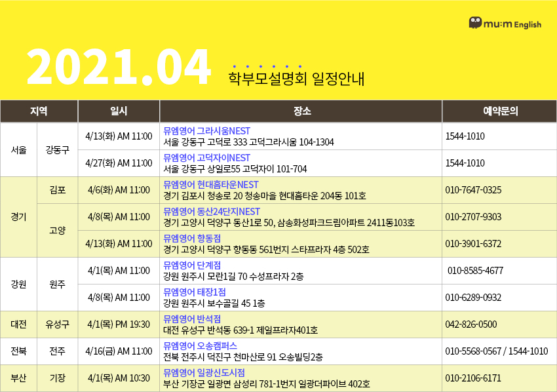
Task: Click the 강동구 district cell
Action: pos(57,150)
